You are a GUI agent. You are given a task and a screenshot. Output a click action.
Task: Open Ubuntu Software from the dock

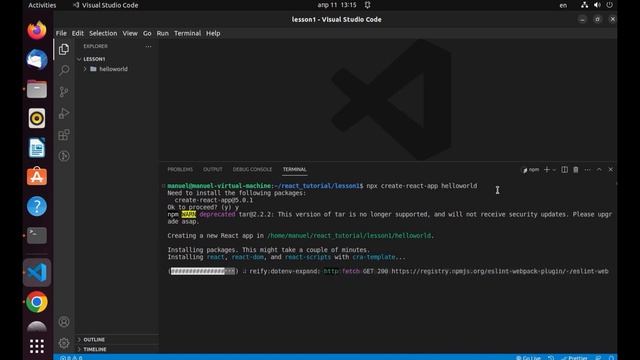pos(37,177)
